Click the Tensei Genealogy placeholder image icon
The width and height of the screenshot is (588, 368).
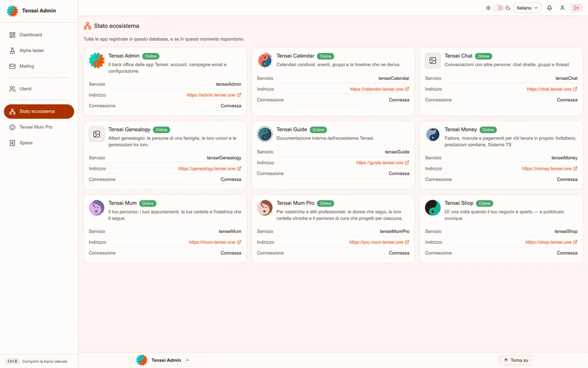(97, 134)
